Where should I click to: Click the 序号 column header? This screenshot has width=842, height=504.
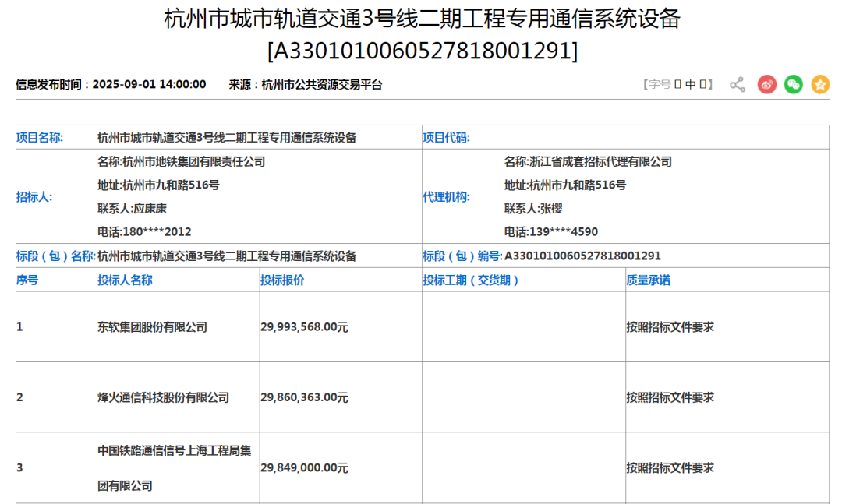point(27,280)
